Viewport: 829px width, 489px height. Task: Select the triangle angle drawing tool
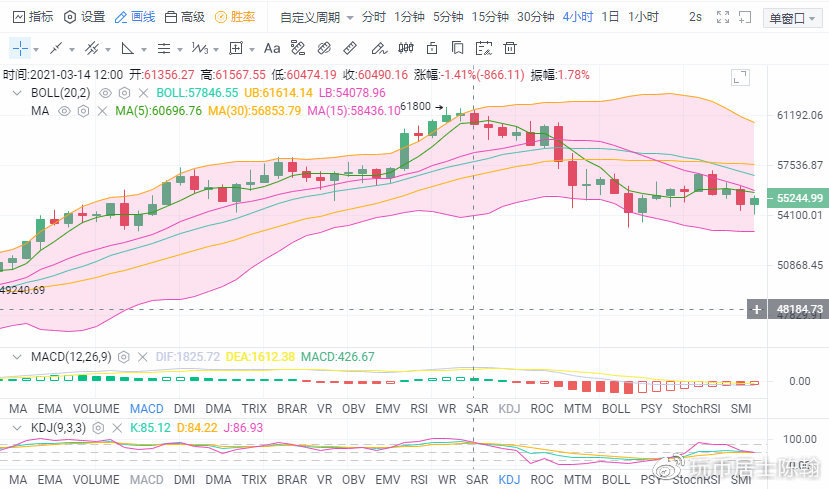pos(127,49)
